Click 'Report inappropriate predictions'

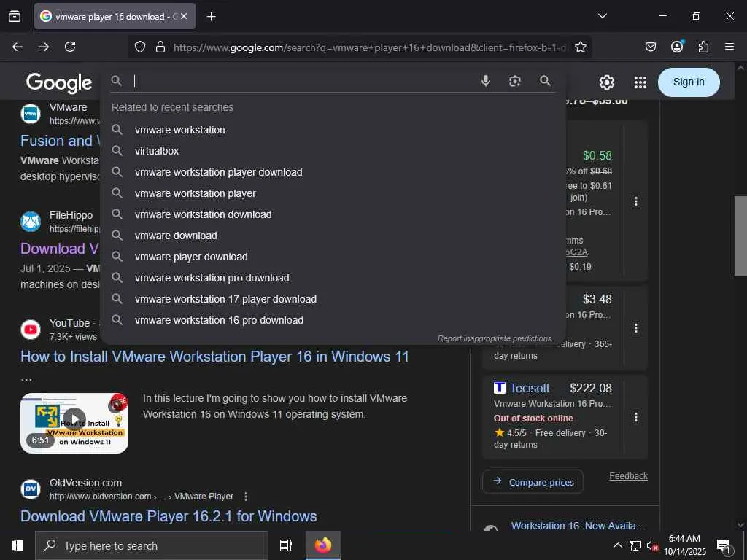pos(495,338)
